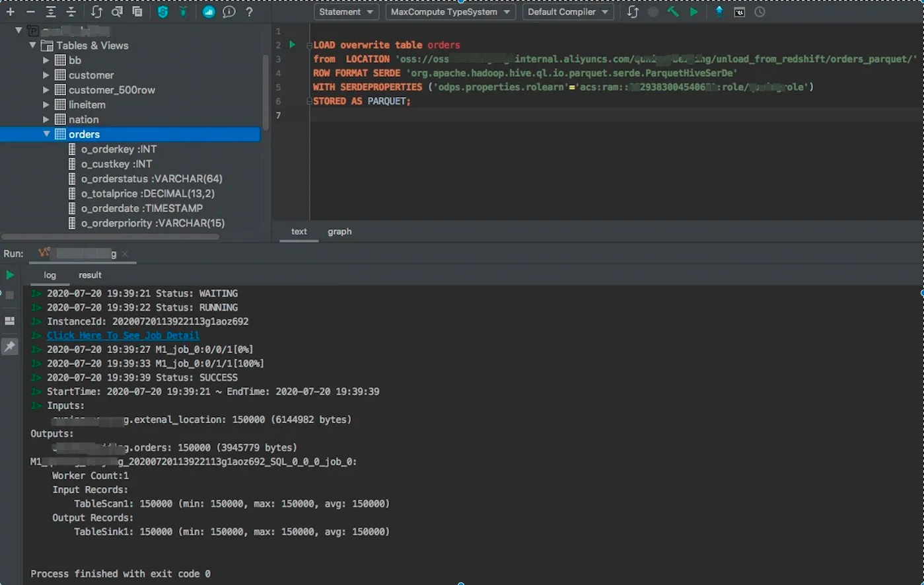Viewport: 924px width, 585px height.
Task: Click the gray stop square in Run panel
Action: coord(10,295)
